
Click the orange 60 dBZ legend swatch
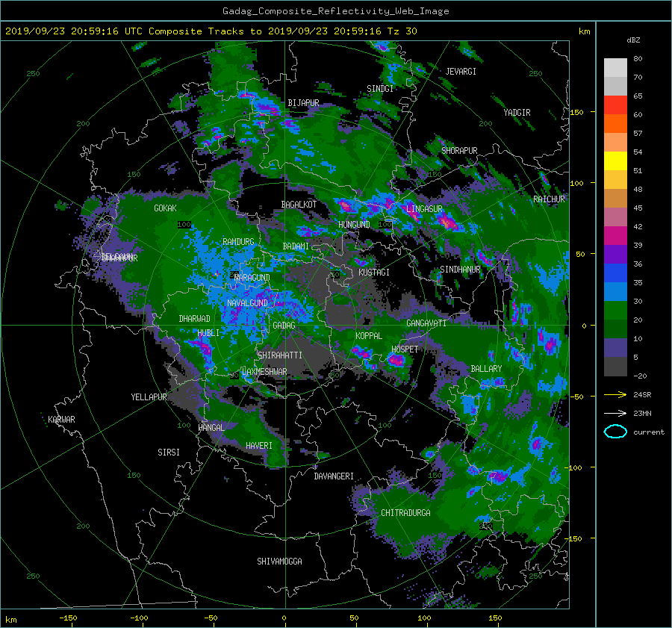(x=615, y=123)
